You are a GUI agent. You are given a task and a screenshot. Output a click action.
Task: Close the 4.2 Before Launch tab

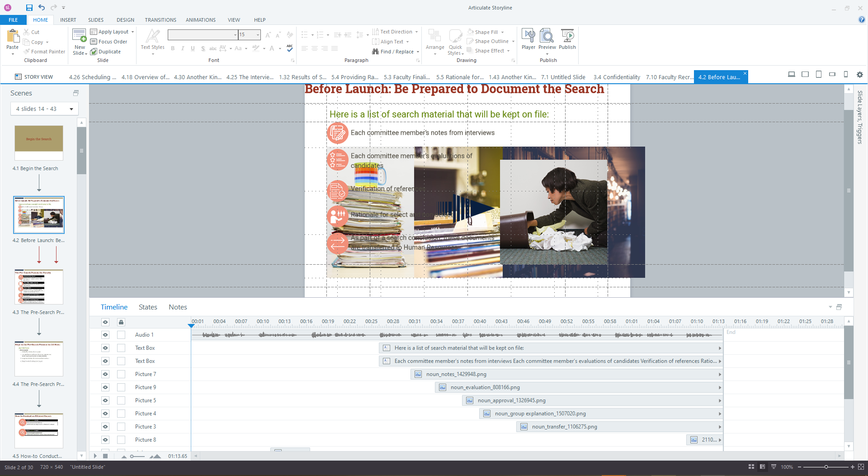[x=745, y=73]
